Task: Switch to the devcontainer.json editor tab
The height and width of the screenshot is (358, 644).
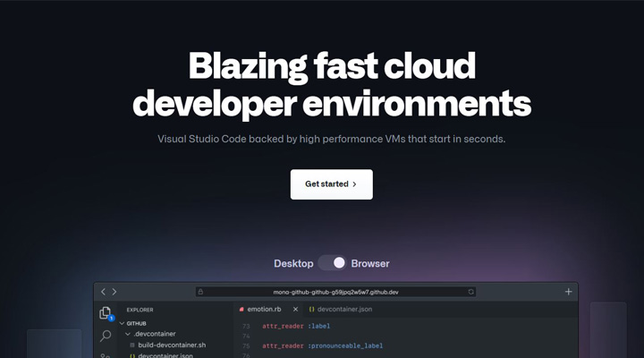Action: coord(341,309)
